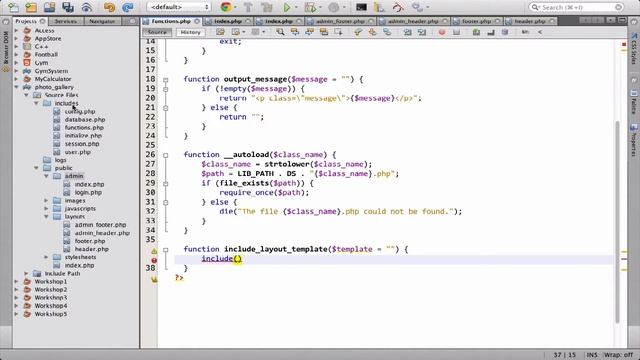Expand the javascripts folder node
640x360 pixels.
click(x=46, y=209)
